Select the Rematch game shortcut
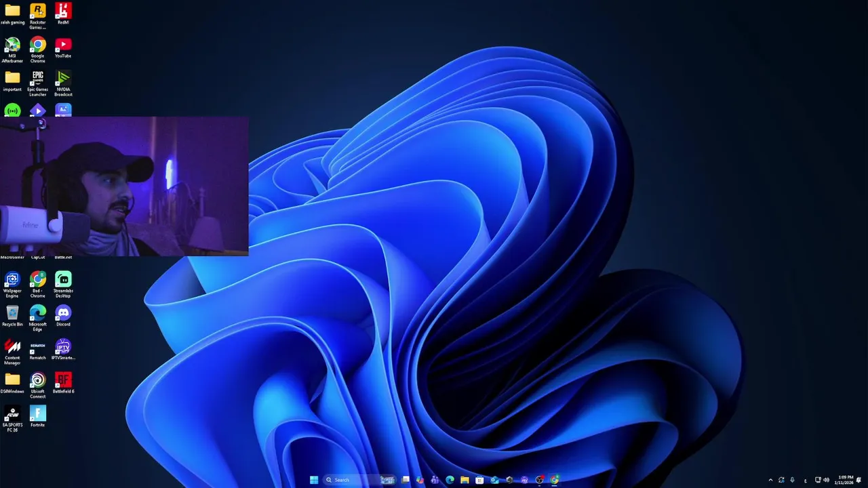Image resolution: width=868 pixels, height=488 pixels. (x=38, y=349)
